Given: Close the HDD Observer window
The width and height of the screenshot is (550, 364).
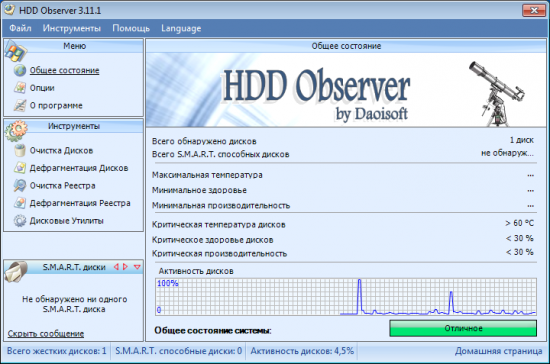Looking at the screenshot, I should point(534,10).
